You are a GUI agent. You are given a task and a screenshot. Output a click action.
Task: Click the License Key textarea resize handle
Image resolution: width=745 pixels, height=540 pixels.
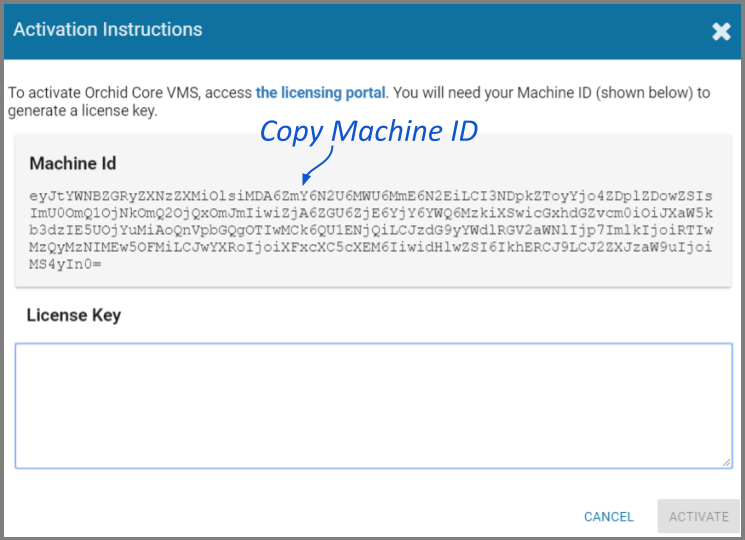click(726, 463)
